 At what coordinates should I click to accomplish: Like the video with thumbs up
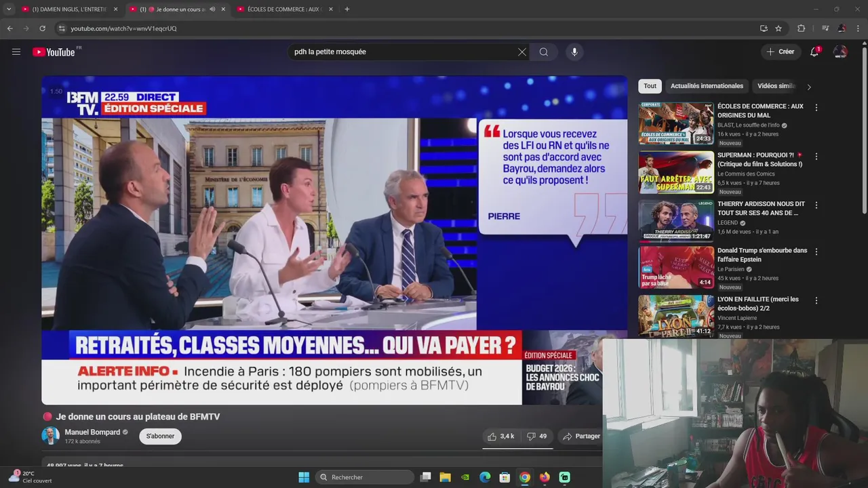pos(501,436)
